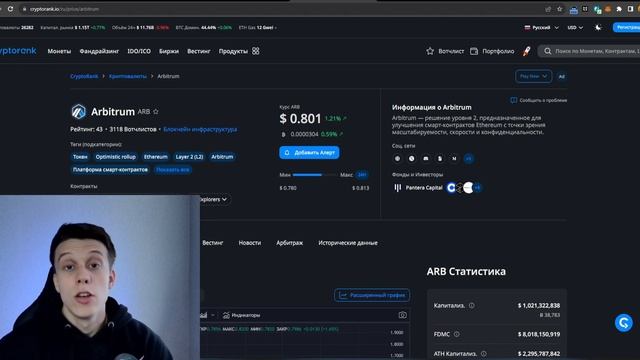Expand tags with Показать все
The width and height of the screenshot is (640, 360).
click(x=173, y=169)
